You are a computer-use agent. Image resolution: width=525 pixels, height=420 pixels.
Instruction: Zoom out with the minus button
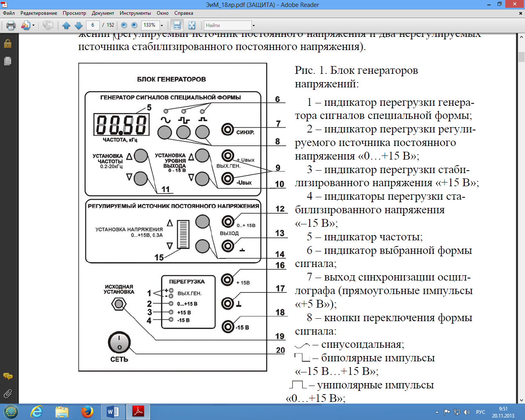click(x=124, y=25)
